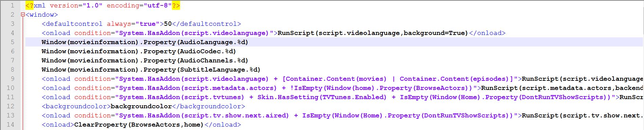
Task: Click System.HasAddon(script.tvtunes) text
Action: click(181, 97)
